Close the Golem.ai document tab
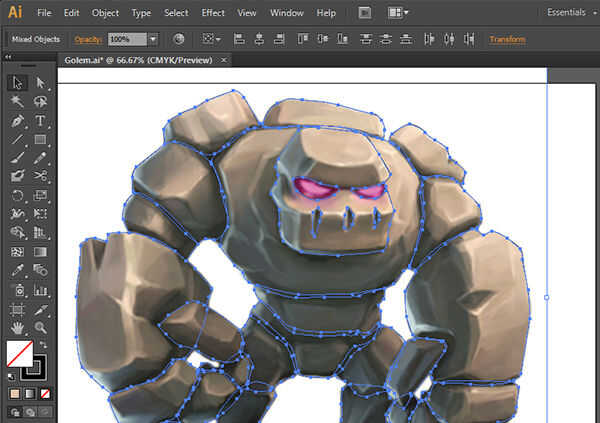 point(223,60)
